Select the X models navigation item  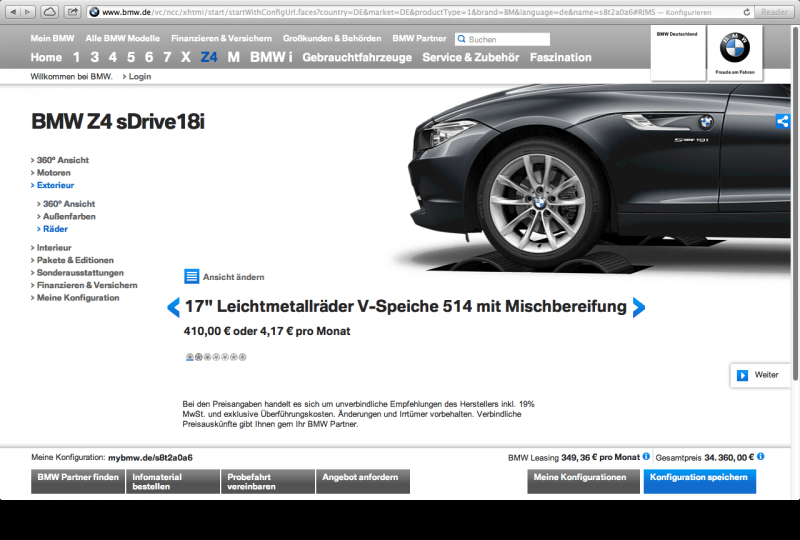pyautogui.click(x=186, y=57)
